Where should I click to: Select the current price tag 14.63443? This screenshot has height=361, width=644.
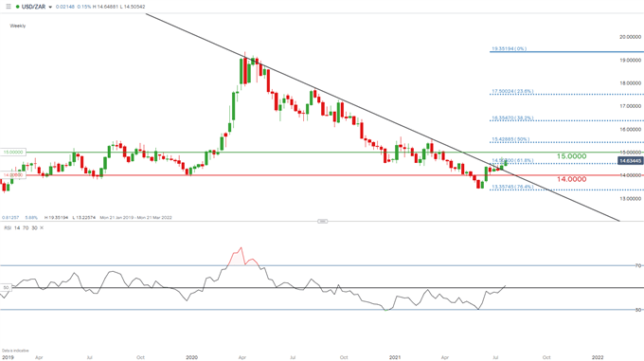[x=631, y=160]
